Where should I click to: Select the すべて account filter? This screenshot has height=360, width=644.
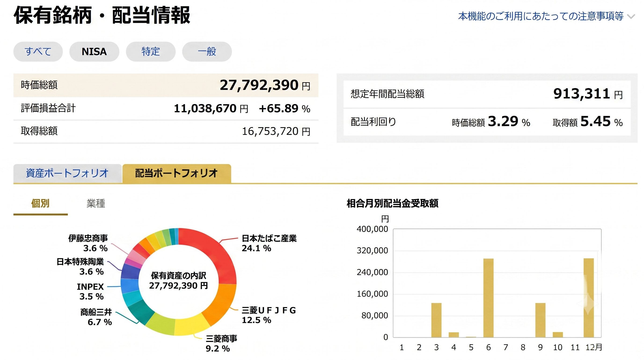(x=38, y=52)
